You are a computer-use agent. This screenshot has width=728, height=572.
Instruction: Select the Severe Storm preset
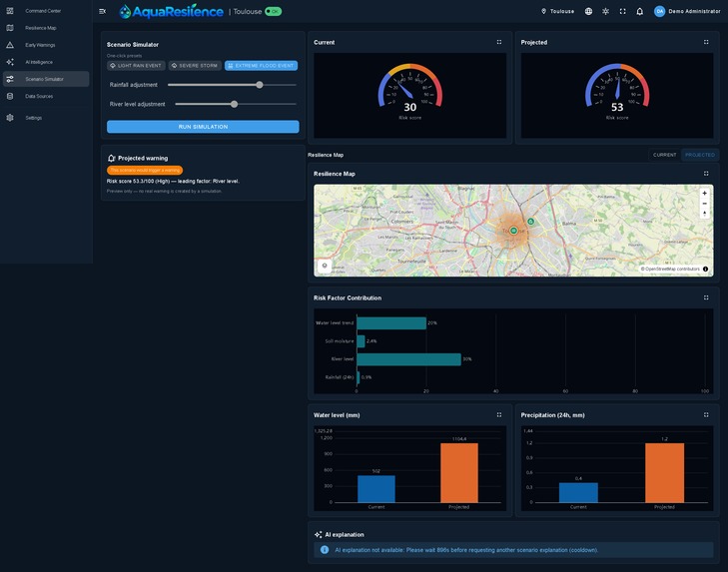(x=195, y=66)
